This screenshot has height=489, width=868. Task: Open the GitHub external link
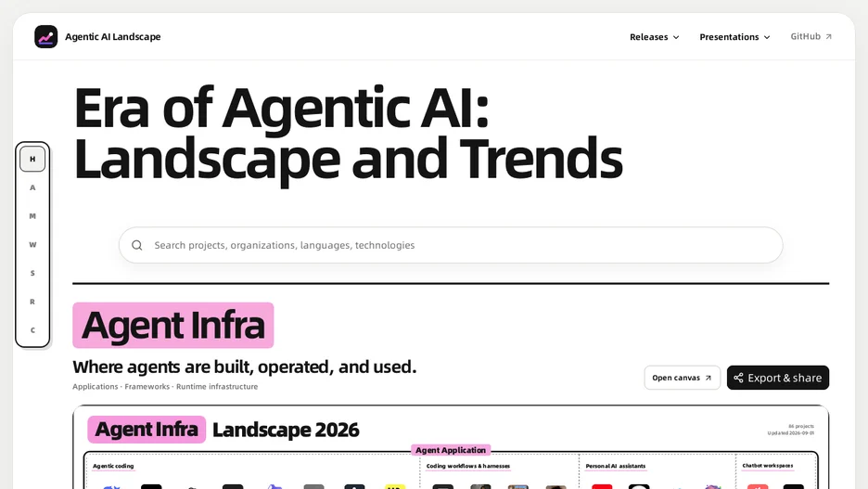coord(811,36)
